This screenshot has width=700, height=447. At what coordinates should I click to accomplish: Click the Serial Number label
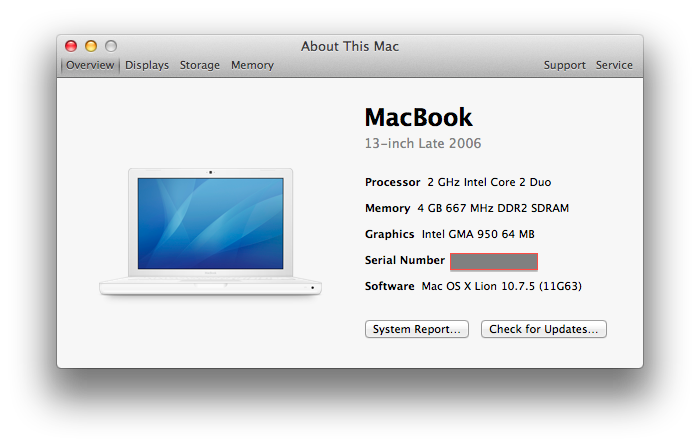[404, 260]
